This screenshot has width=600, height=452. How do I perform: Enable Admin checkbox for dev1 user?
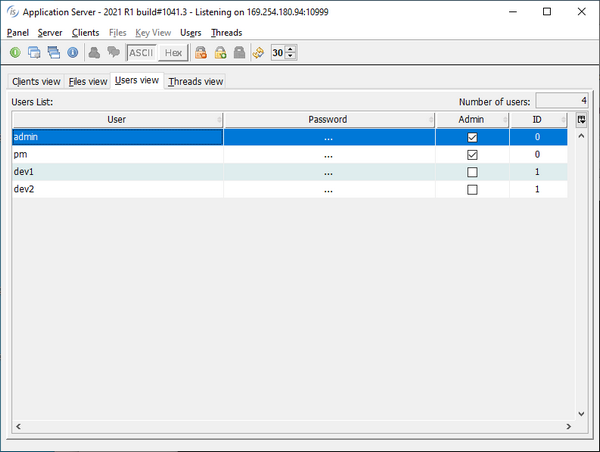point(472,172)
